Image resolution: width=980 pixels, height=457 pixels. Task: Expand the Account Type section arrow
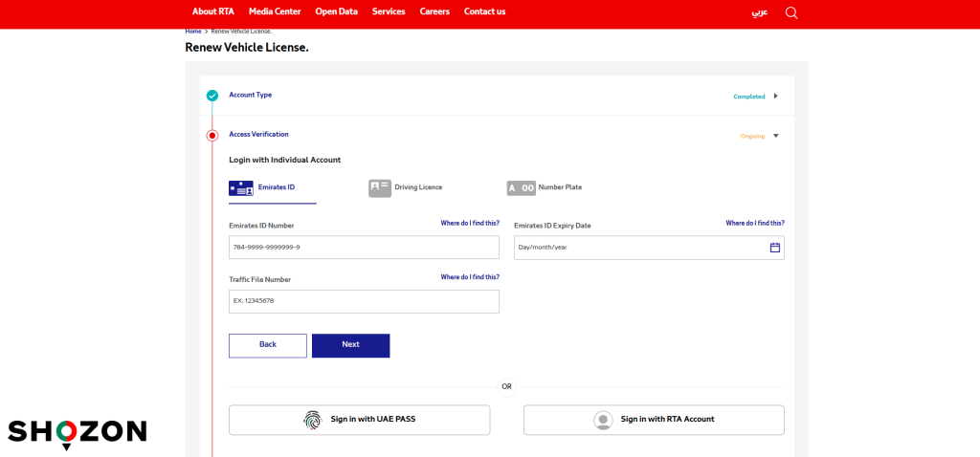775,96
